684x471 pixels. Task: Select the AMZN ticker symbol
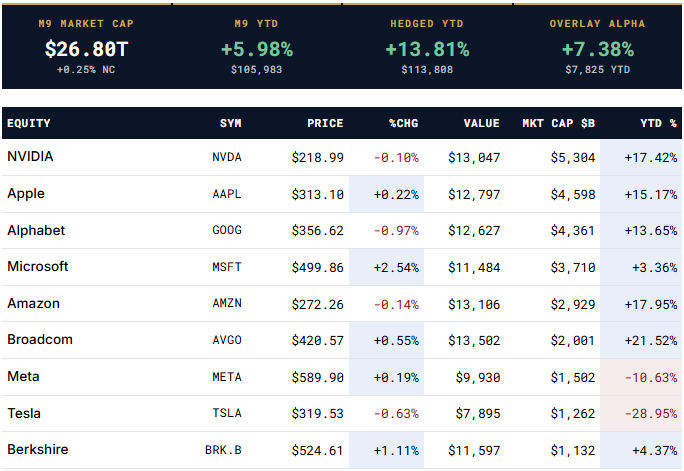tap(227, 304)
